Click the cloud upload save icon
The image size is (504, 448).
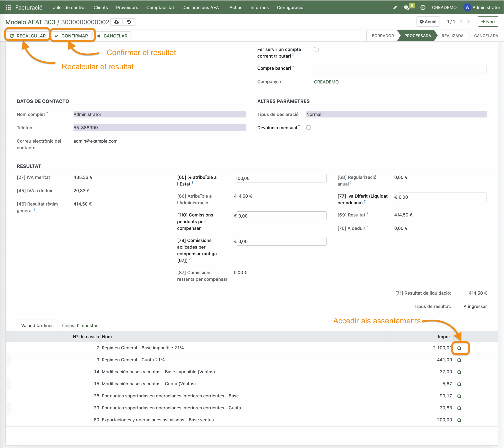coord(117,22)
